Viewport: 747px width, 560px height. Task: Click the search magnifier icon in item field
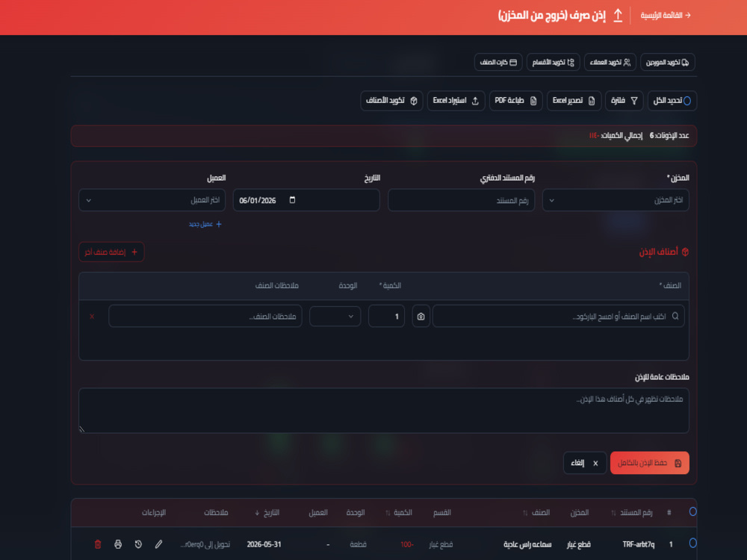(675, 316)
